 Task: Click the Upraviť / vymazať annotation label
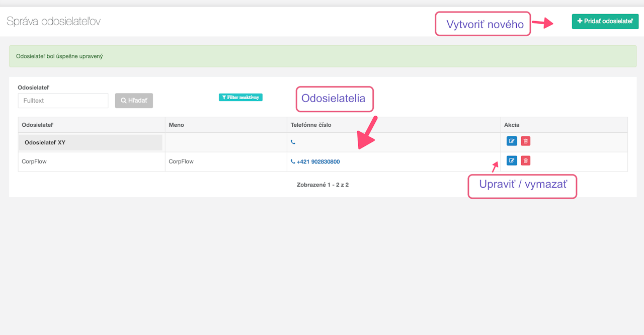(522, 185)
